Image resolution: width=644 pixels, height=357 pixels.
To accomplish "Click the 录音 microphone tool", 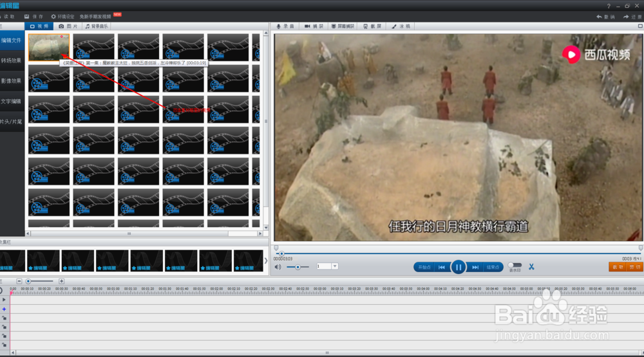I will [x=285, y=26].
